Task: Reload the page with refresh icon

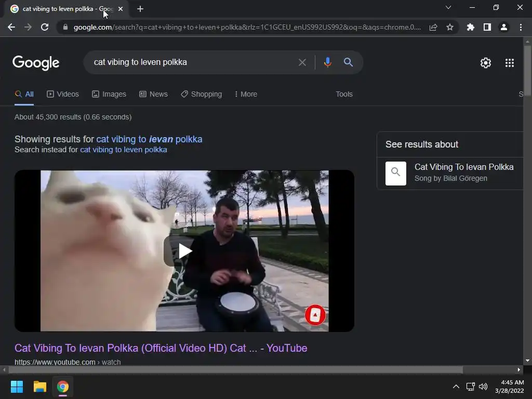Action: click(x=45, y=27)
